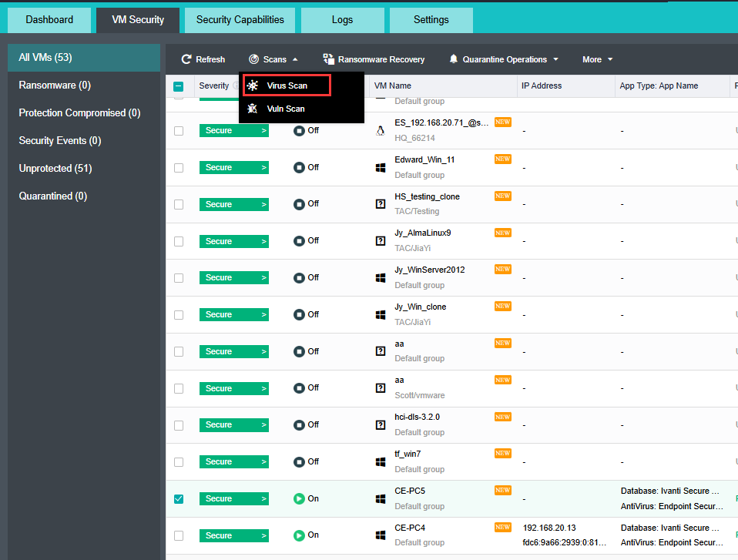Select Unprotected (51) in sidebar
The width and height of the screenshot is (738, 560).
(55, 168)
